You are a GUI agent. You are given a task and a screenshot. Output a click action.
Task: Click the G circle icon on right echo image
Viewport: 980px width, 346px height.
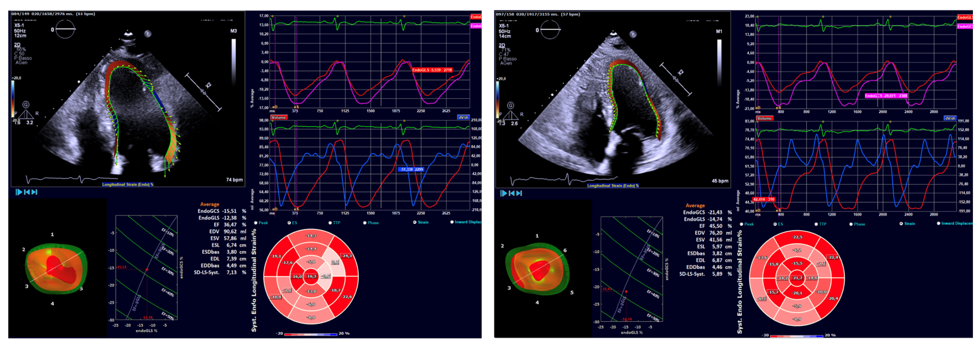(x=510, y=105)
